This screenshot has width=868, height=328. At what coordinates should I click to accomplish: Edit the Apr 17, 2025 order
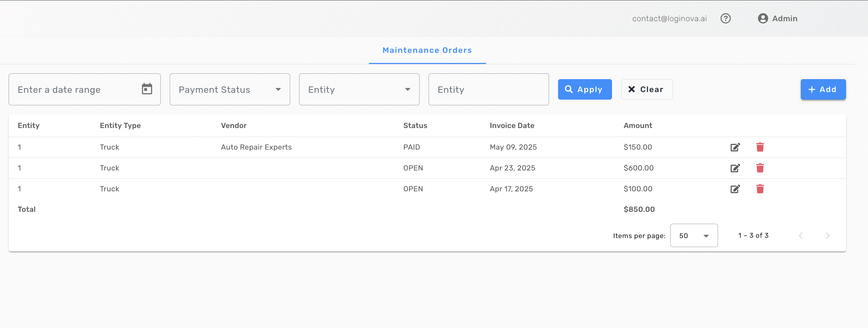click(735, 189)
